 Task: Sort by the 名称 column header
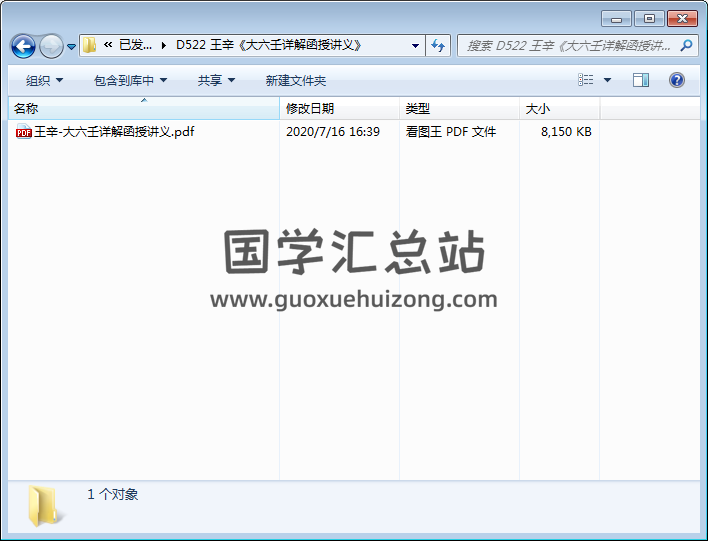[144, 108]
